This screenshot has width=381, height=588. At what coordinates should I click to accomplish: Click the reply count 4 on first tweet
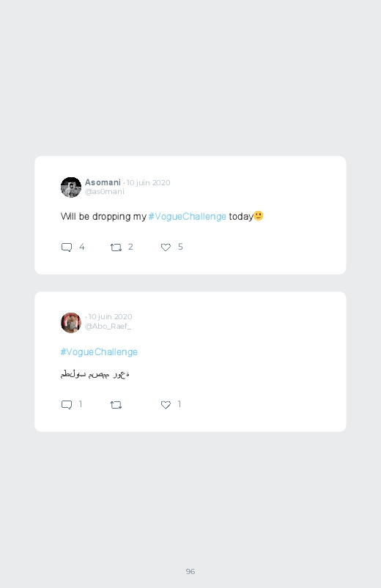pyautogui.click(x=82, y=247)
